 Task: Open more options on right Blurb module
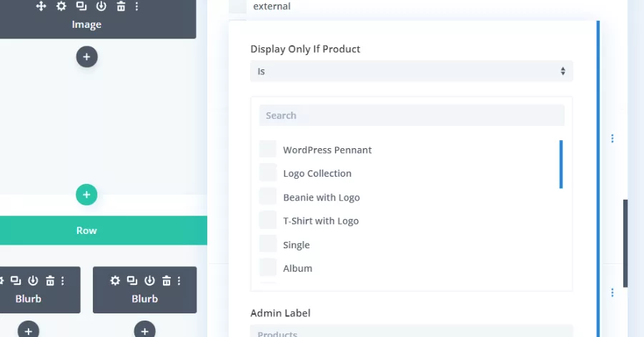point(179,280)
